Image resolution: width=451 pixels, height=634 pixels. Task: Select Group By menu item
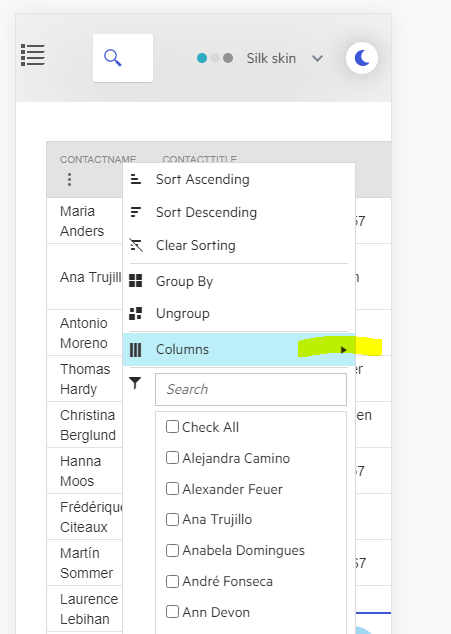[x=239, y=281]
